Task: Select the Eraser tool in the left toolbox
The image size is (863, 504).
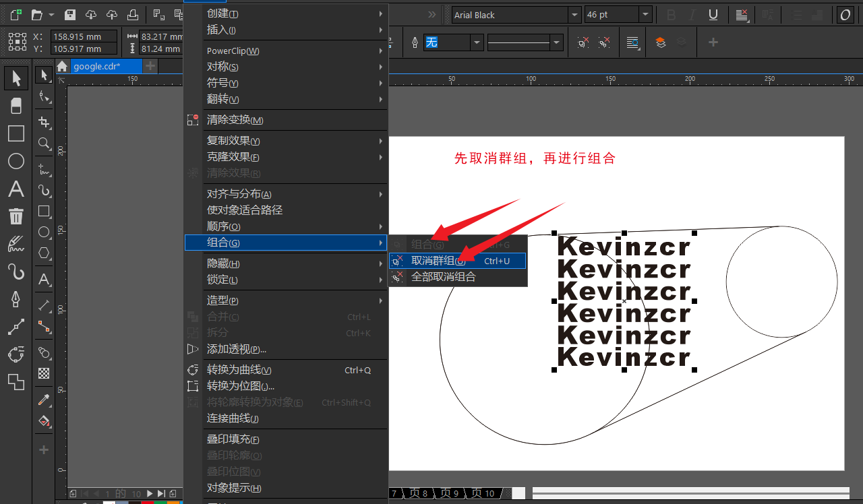Action: pyautogui.click(x=16, y=105)
